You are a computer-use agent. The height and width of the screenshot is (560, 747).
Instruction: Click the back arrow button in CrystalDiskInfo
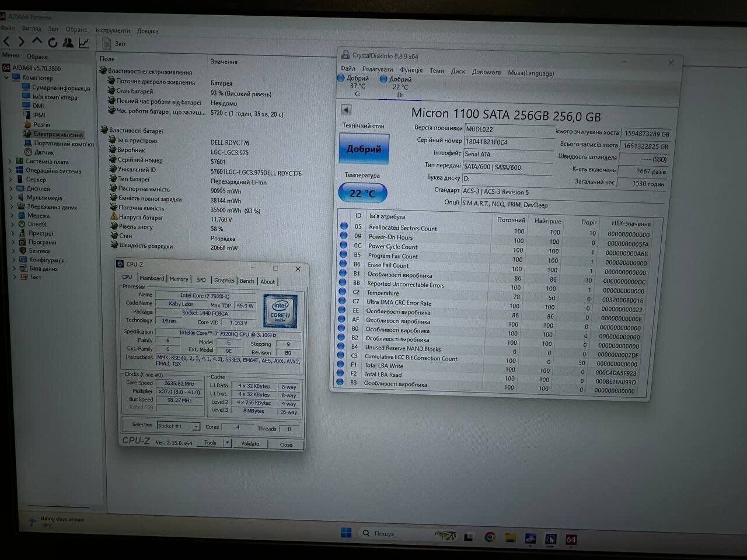coord(346,110)
